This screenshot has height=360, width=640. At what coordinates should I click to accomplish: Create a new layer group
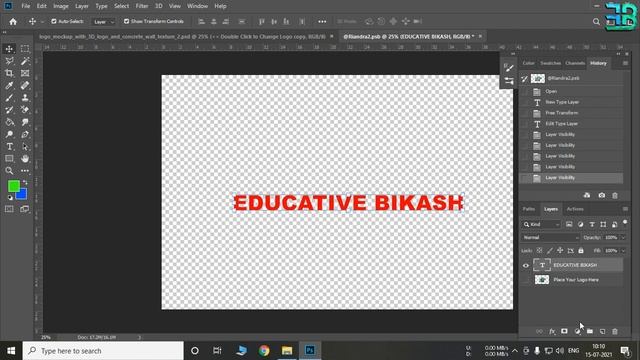coord(590,331)
